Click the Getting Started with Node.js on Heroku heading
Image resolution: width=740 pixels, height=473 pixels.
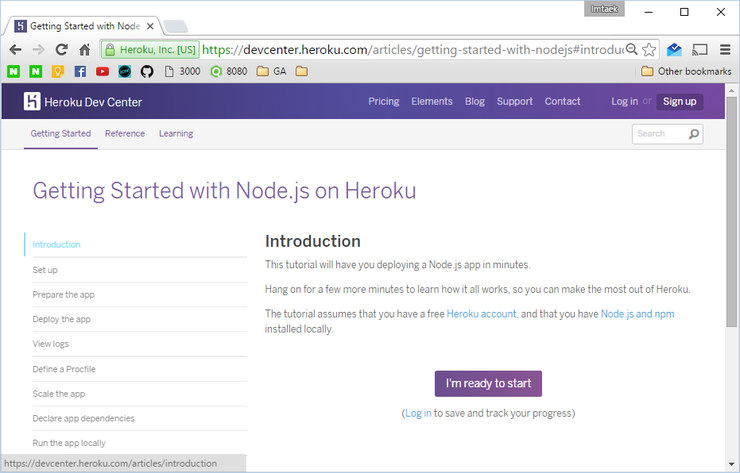click(224, 191)
